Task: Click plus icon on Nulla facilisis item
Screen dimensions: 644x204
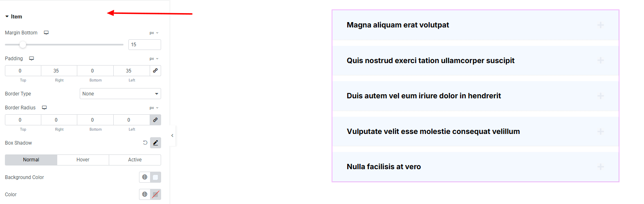Action: (x=600, y=167)
